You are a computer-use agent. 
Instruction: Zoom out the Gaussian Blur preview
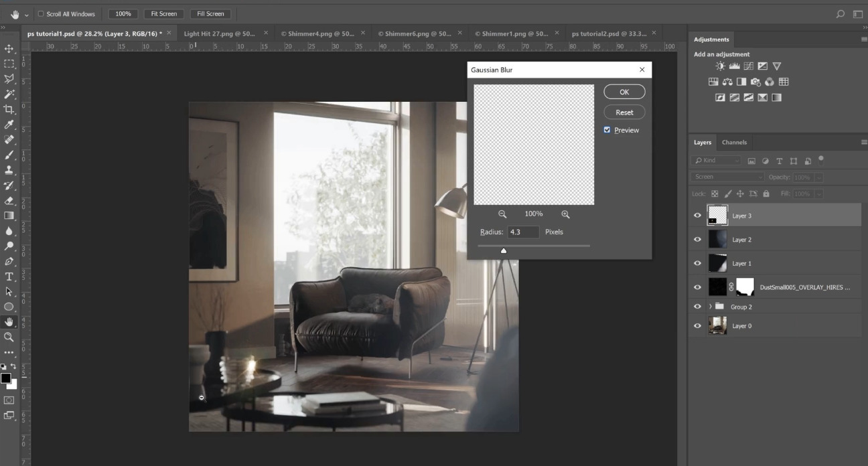(502, 214)
